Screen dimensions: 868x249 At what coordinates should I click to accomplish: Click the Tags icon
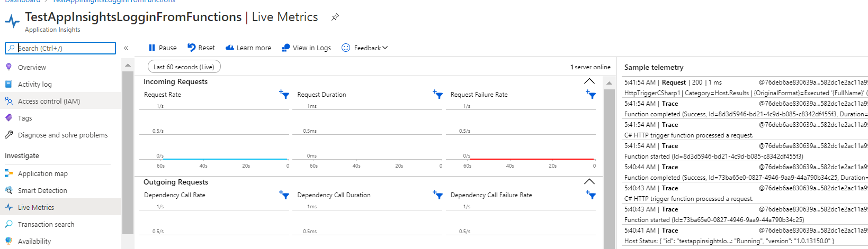click(x=8, y=118)
